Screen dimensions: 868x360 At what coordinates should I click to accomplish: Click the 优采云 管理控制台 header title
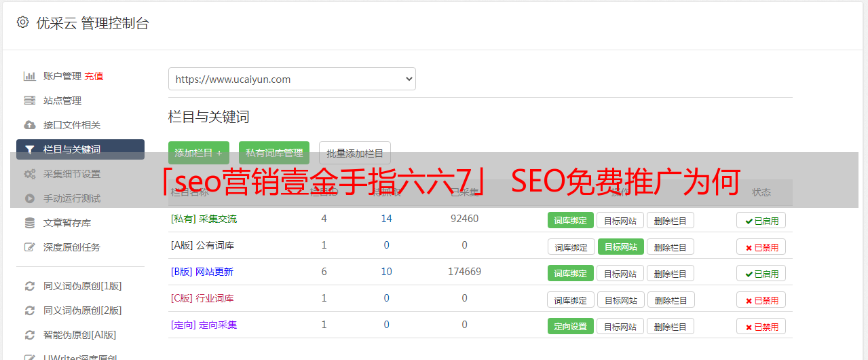(x=92, y=23)
